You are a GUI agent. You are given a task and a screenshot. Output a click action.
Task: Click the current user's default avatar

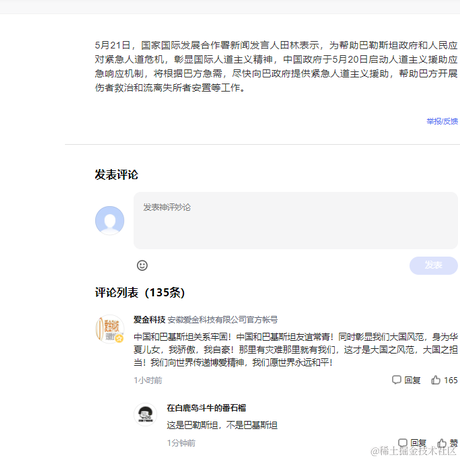point(110,220)
